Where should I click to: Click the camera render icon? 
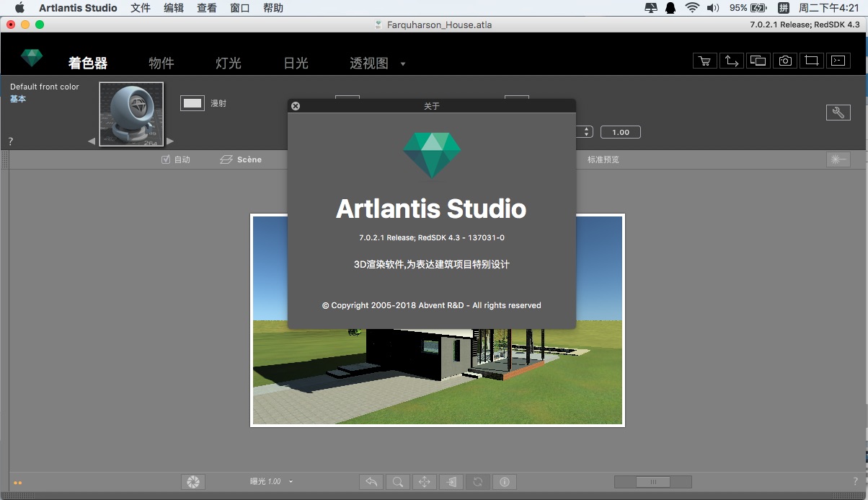[x=784, y=61]
